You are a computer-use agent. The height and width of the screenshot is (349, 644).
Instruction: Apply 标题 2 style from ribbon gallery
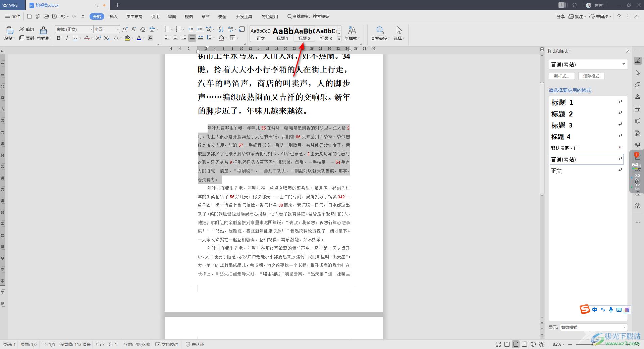(304, 34)
